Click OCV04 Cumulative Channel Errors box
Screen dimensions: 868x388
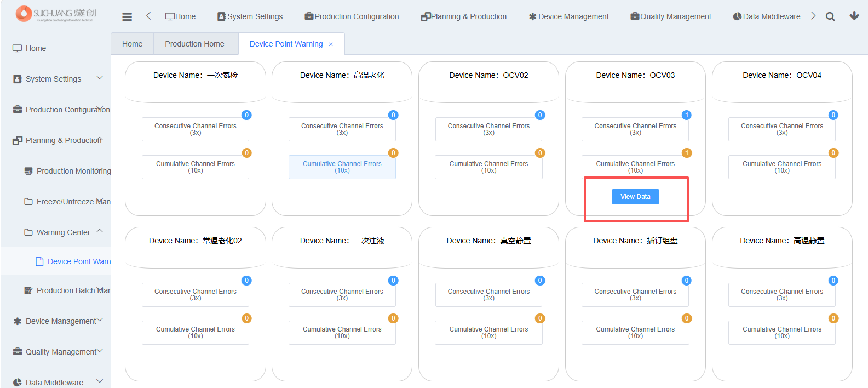point(782,167)
